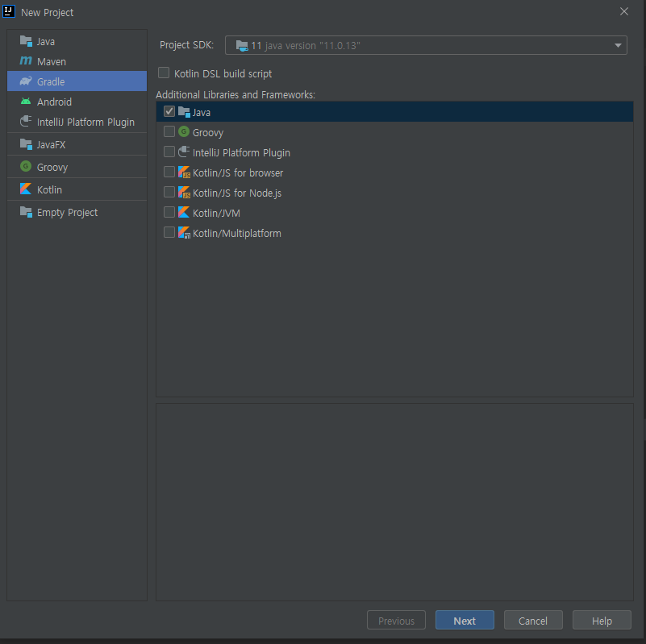Viewport: 646px width, 644px height.
Task: Click the 'Groovy' label in frameworks list
Action: 208,132
